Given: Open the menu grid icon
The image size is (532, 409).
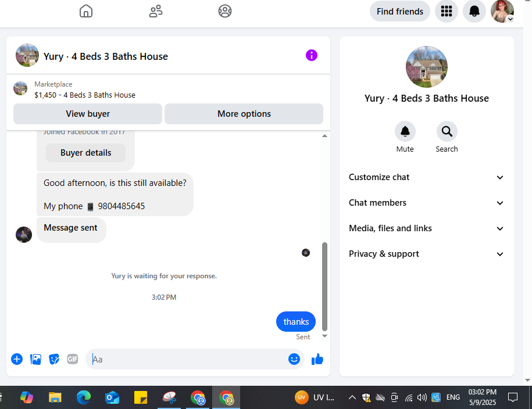Looking at the screenshot, I should point(447,11).
